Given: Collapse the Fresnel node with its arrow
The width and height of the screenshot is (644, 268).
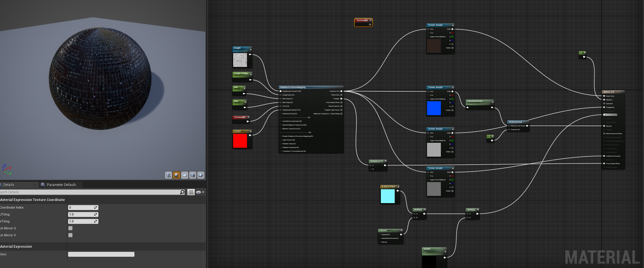Looking at the screenshot, I should (401, 230).
